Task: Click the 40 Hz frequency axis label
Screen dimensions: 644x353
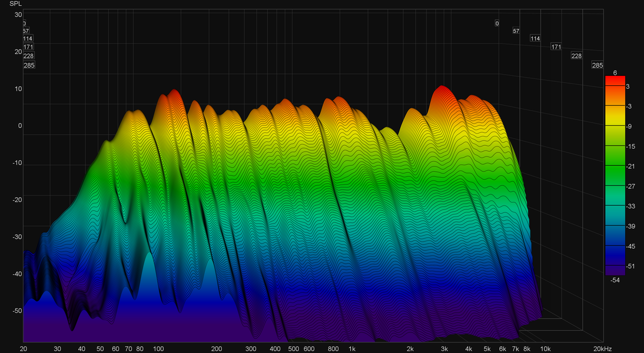Action: tap(82, 349)
